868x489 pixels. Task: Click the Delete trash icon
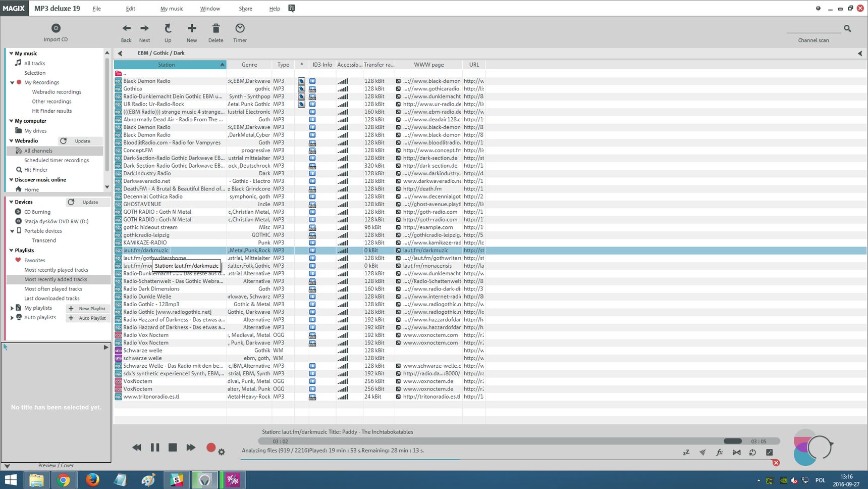pos(215,28)
